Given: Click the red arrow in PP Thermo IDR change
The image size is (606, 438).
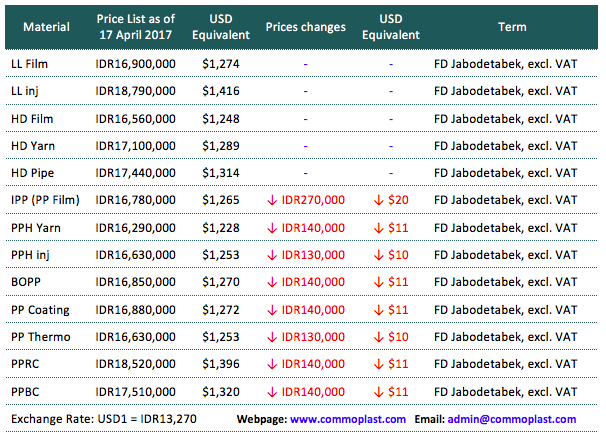Looking at the screenshot, I should coord(272,337).
